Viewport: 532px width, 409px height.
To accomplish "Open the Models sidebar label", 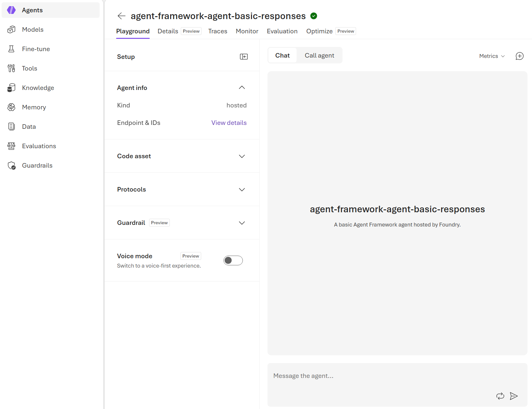I will click(33, 29).
